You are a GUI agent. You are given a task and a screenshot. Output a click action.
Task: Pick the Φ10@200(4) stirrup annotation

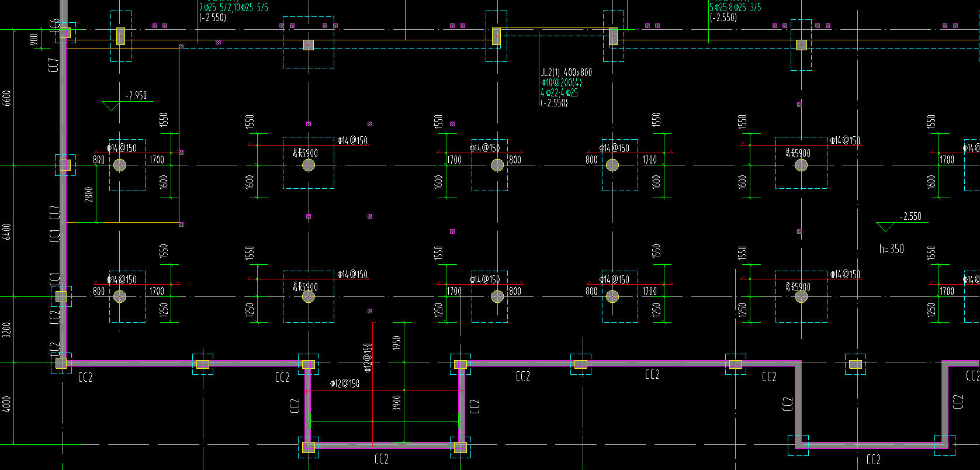(561, 82)
